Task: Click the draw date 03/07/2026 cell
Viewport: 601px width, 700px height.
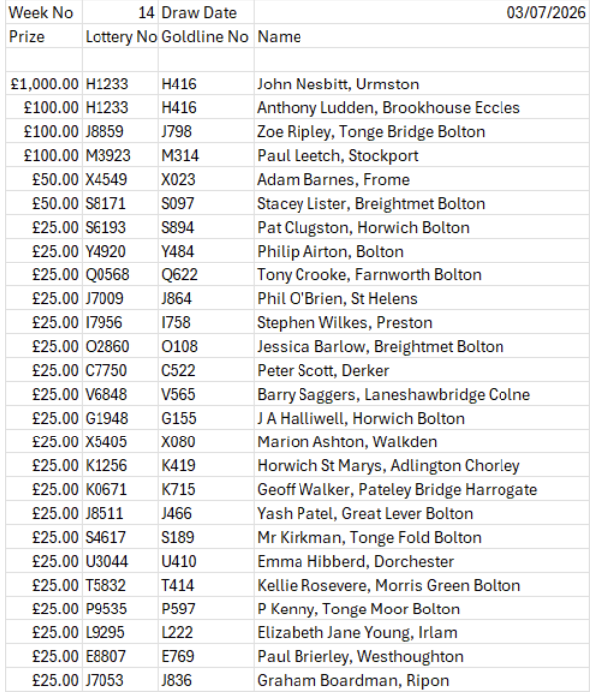Action: (421, 12)
